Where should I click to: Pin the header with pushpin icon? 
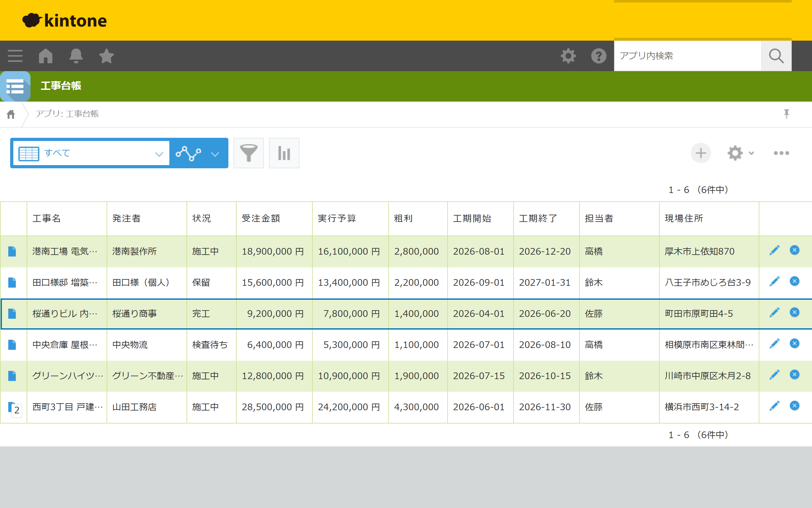tap(787, 114)
